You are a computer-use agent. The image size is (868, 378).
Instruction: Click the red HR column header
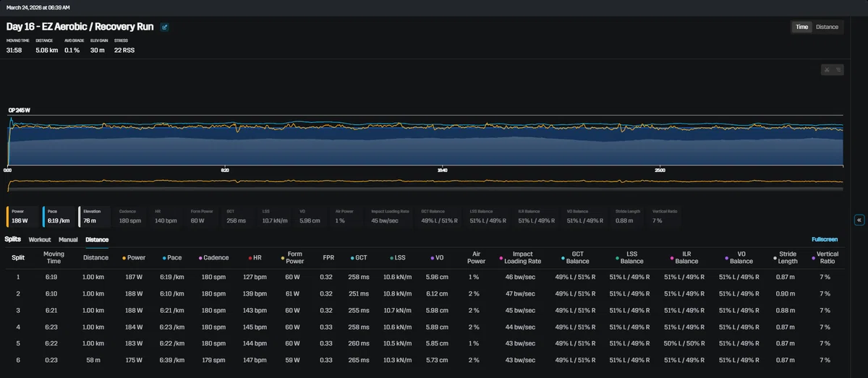[x=255, y=257]
